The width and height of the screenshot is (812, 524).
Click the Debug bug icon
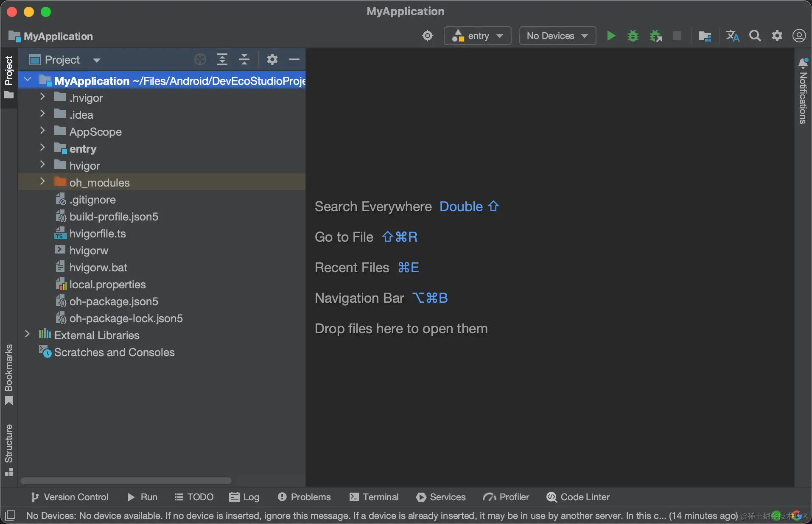633,36
